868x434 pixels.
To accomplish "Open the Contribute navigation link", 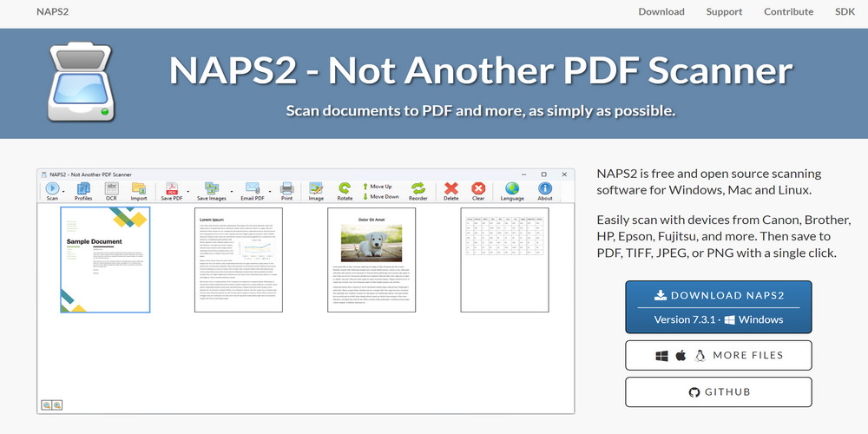I will [x=788, y=11].
